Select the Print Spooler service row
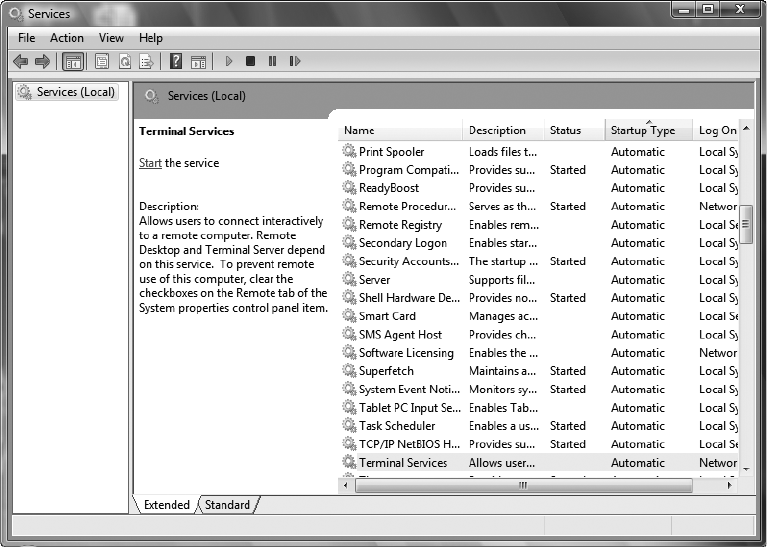This screenshot has width=767, height=547. tap(391, 152)
